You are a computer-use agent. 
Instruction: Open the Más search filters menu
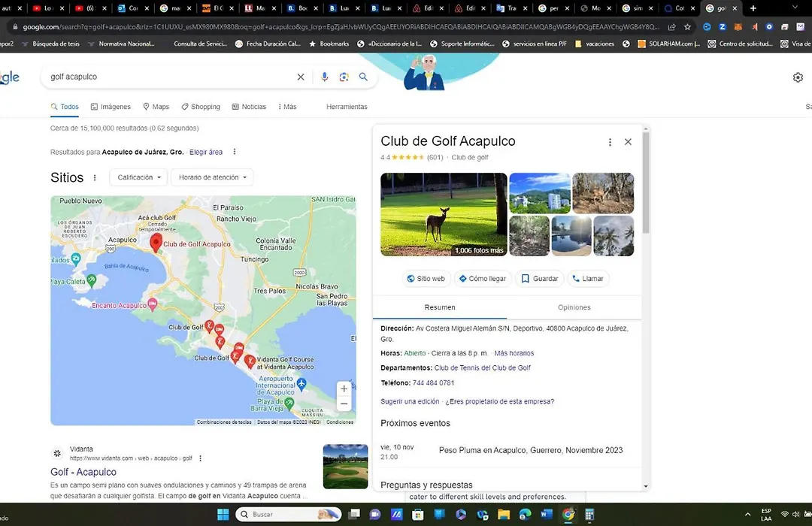286,107
